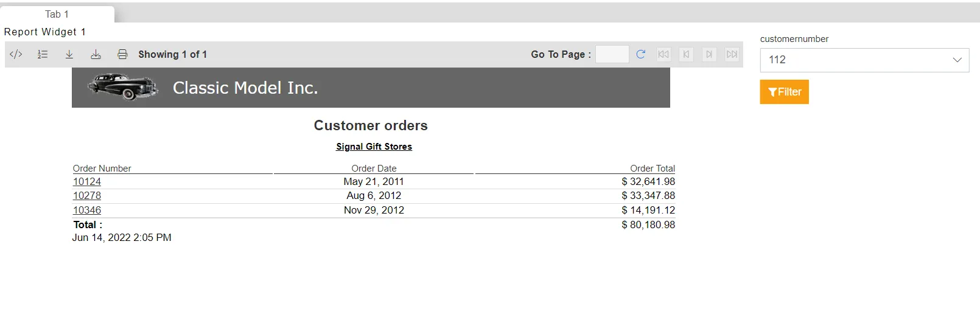980x317 pixels.
Task: Click the classic car logo image
Action: [122, 87]
